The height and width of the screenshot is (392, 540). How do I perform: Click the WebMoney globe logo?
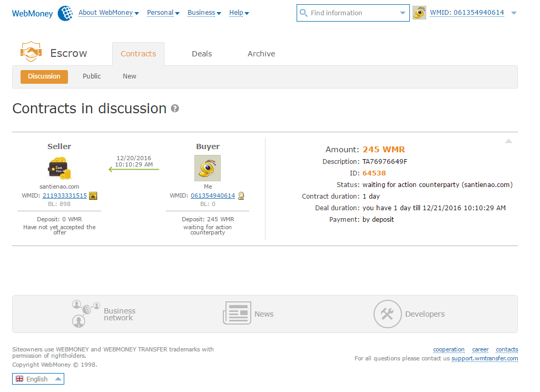[x=65, y=13]
